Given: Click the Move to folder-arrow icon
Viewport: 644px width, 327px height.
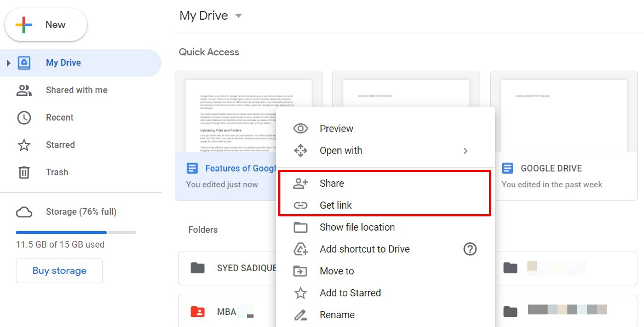Looking at the screenshot, I should 300,271.
